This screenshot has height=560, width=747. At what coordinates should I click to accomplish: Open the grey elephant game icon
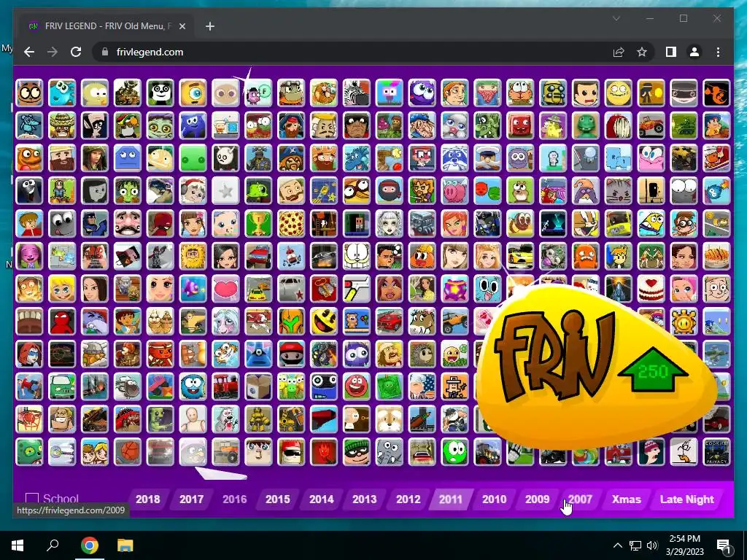pos(390,451)
